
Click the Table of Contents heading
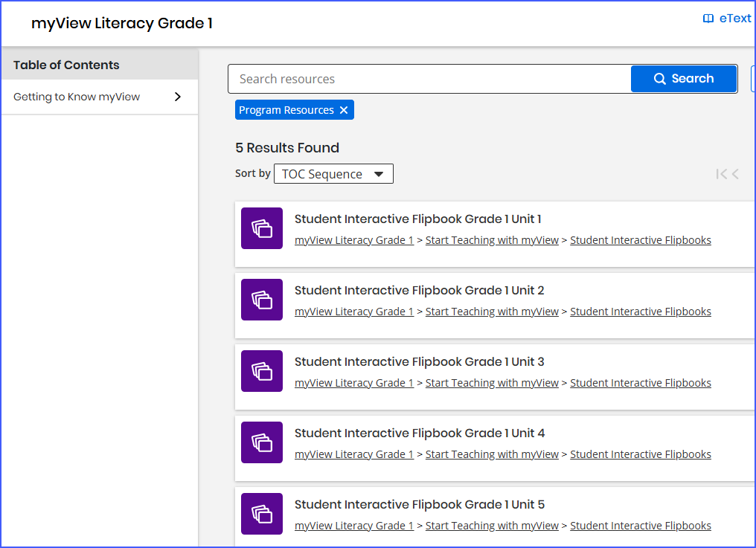66,65
